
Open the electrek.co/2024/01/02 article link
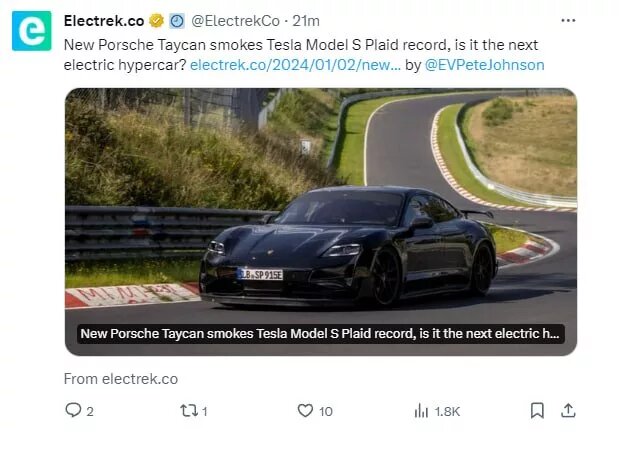tap(295, 65)
